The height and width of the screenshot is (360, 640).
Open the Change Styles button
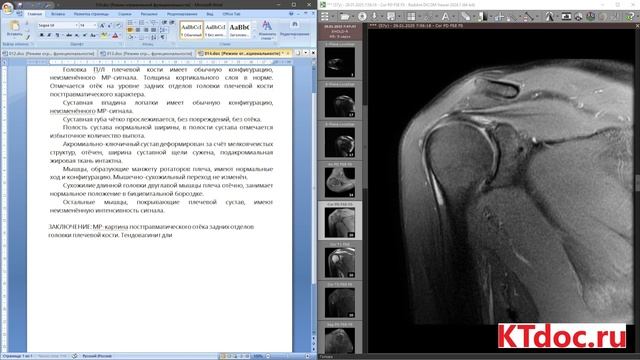tap(267, 30)
